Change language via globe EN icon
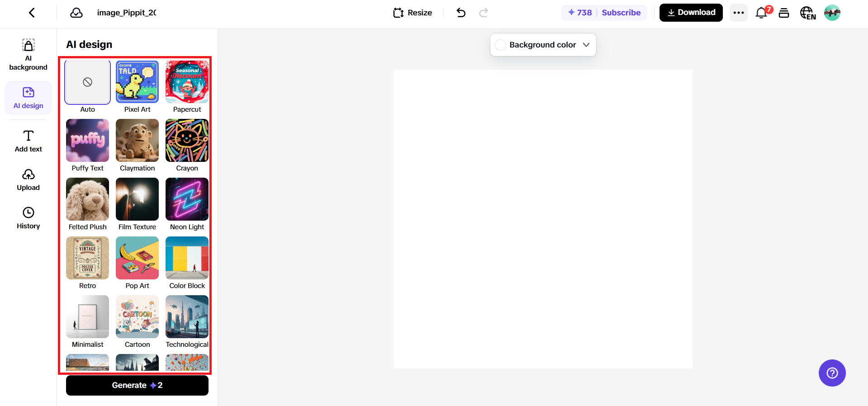Screen dimensions: 868x406 click(808, 13)
